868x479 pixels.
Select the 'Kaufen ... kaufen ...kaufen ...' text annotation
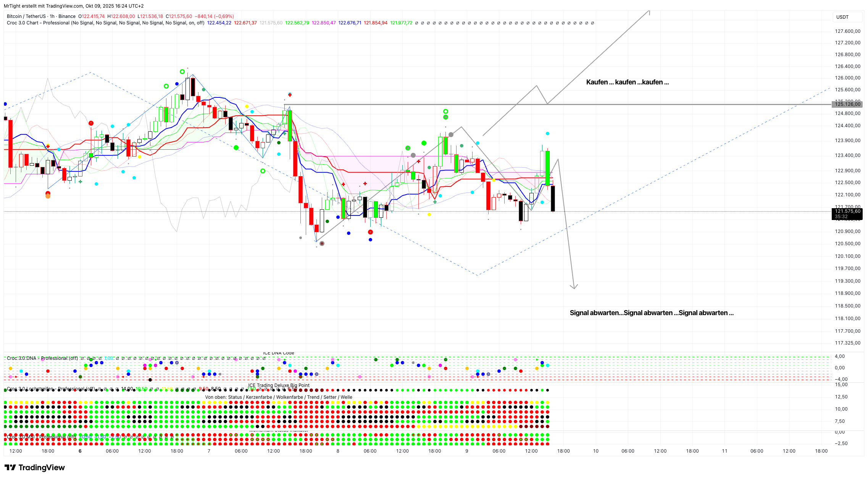[627, 82]
